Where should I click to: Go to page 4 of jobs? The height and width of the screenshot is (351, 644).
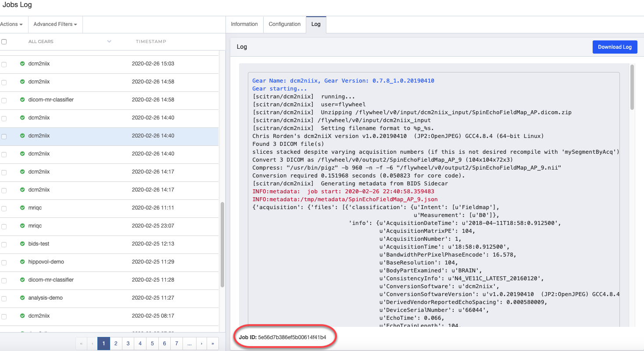point(140,344)
